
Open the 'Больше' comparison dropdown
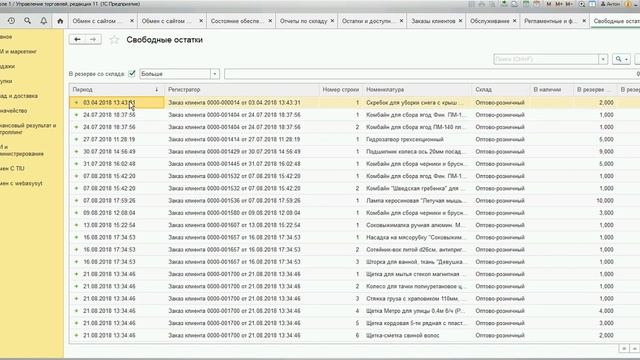coord(215,74)
